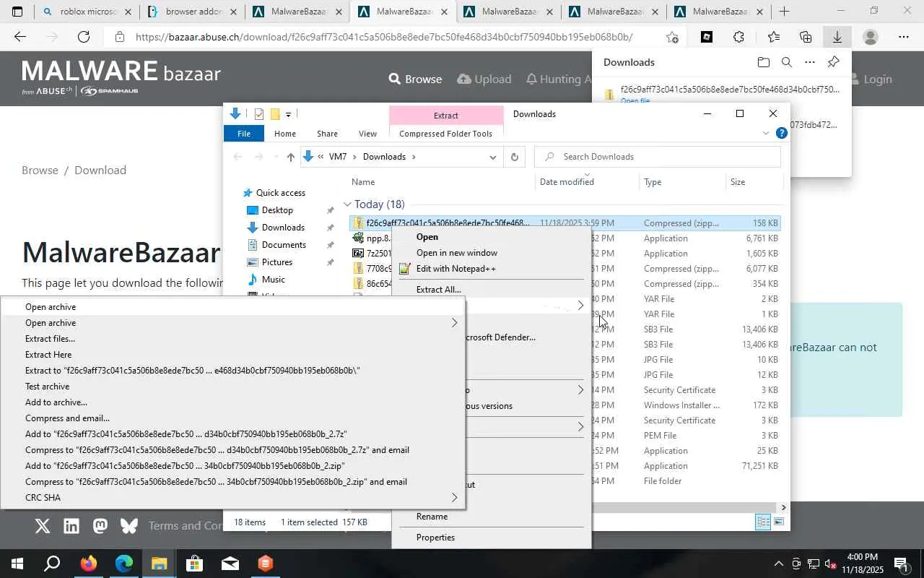924x578 pixels.
Task: Open the Mail app from the taskbar
Action: (x=230, y=564)
